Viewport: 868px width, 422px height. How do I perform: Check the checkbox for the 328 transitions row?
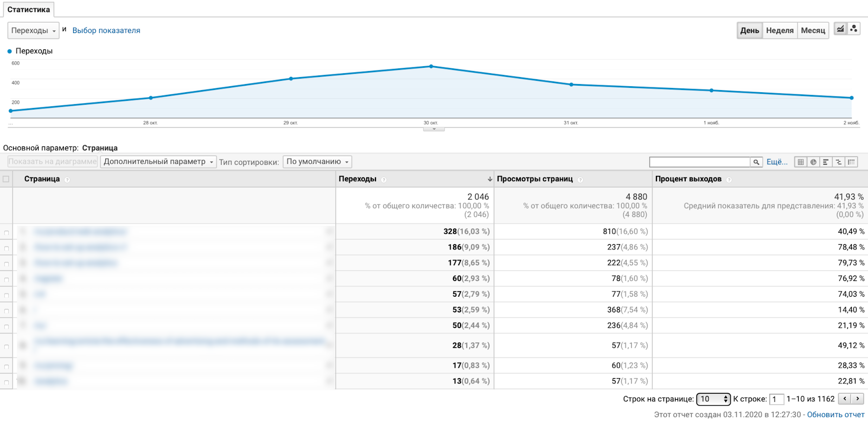point(7,233)
